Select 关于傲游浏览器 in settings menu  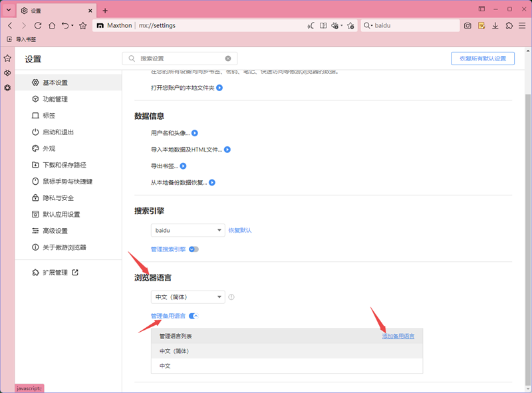tap(68, 247)
